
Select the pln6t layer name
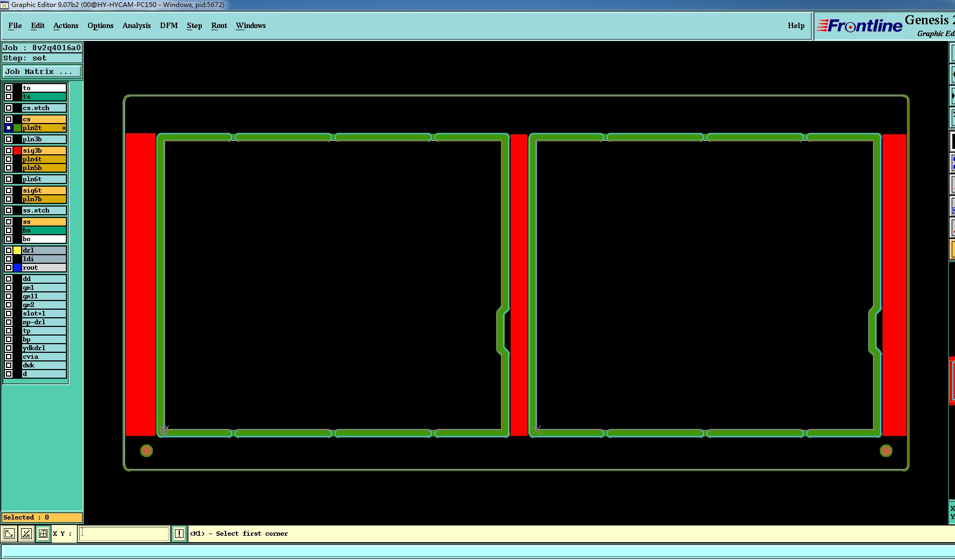(x=44, y=179)
